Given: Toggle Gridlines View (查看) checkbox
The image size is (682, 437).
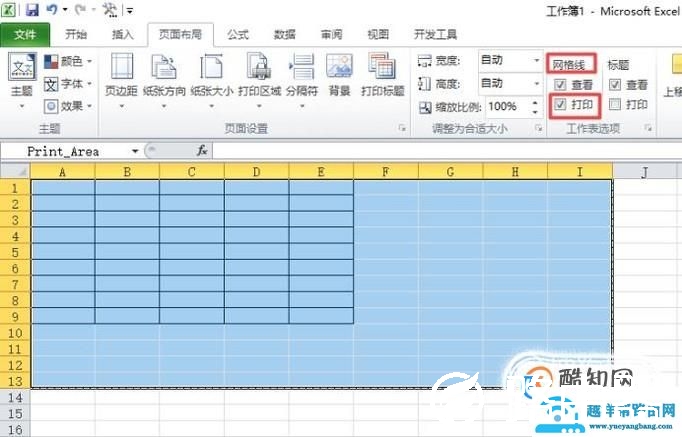Looking at the screenshot, I should click(x=560, y=85).
